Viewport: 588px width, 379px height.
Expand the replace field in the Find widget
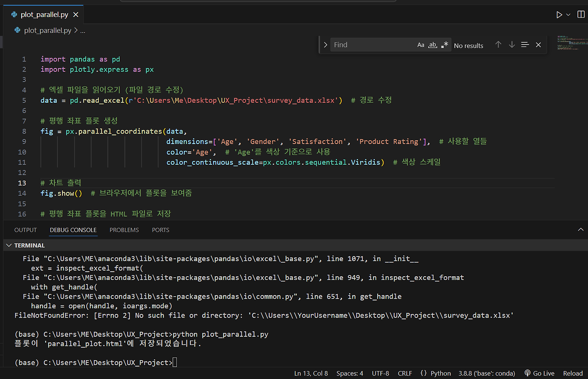coord(325,45)
